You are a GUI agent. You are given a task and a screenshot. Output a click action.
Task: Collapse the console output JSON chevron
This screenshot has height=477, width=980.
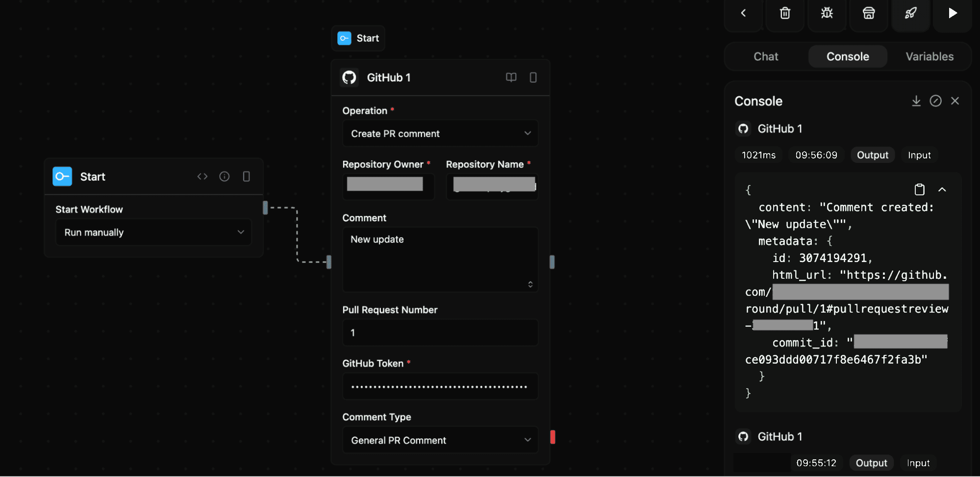coord(942,189)
